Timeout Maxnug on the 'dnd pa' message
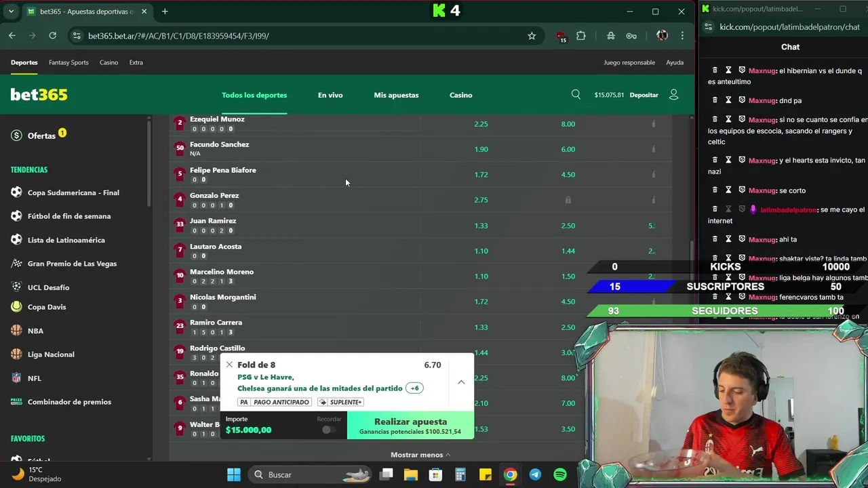The image size is (868, 488). pyautogui.click(x=728, y=100)
